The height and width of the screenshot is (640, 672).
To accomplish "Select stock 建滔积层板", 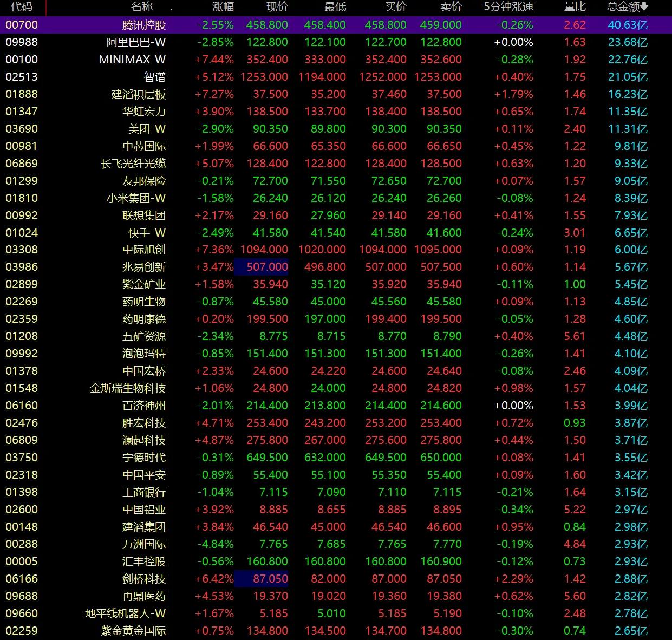I will click(x=139, y=94).
